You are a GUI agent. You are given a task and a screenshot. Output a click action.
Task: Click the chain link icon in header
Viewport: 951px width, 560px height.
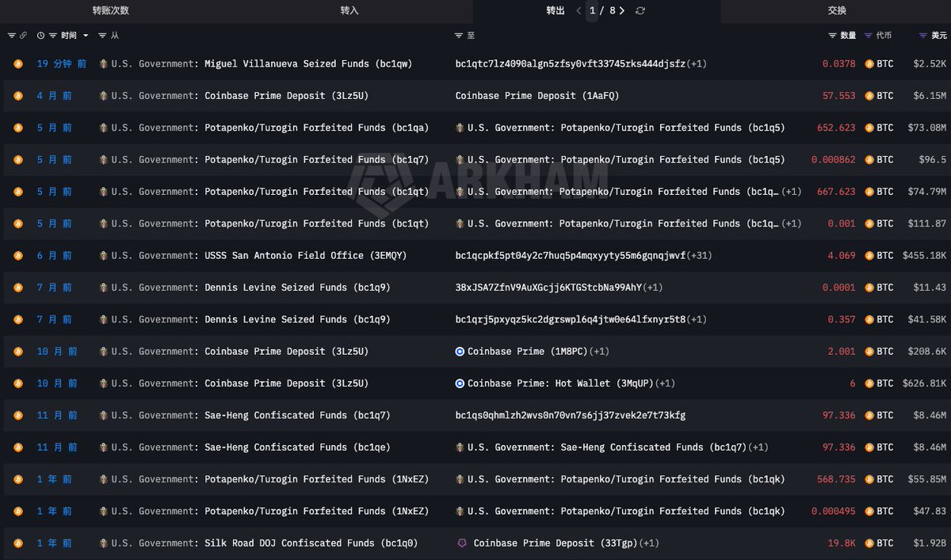point(23,36)
